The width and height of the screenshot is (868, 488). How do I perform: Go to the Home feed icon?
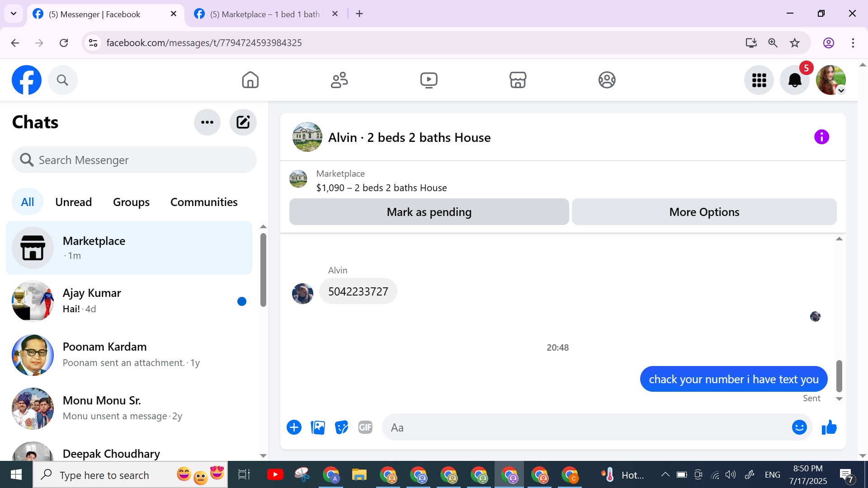point(250,80)
